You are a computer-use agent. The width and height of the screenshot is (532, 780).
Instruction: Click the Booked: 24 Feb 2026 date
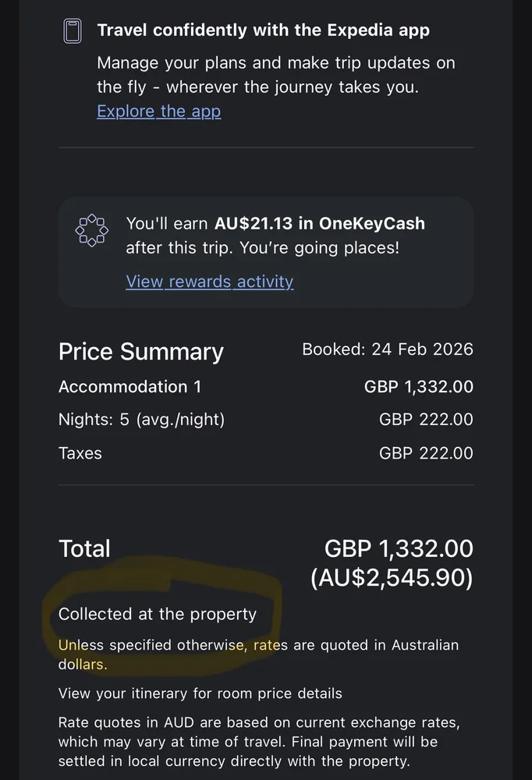coord(387,349)
